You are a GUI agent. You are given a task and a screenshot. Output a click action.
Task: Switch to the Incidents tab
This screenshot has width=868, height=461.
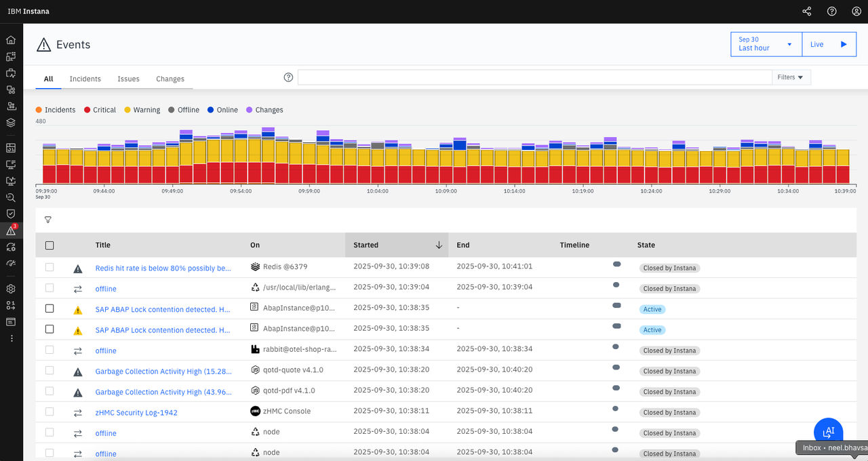click(x=85, y=79)
